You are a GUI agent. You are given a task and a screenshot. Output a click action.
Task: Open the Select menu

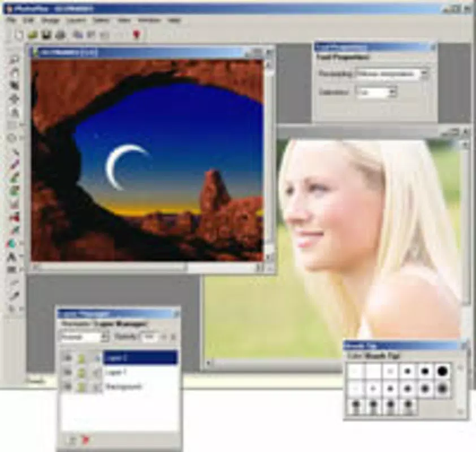click(101, 20)
